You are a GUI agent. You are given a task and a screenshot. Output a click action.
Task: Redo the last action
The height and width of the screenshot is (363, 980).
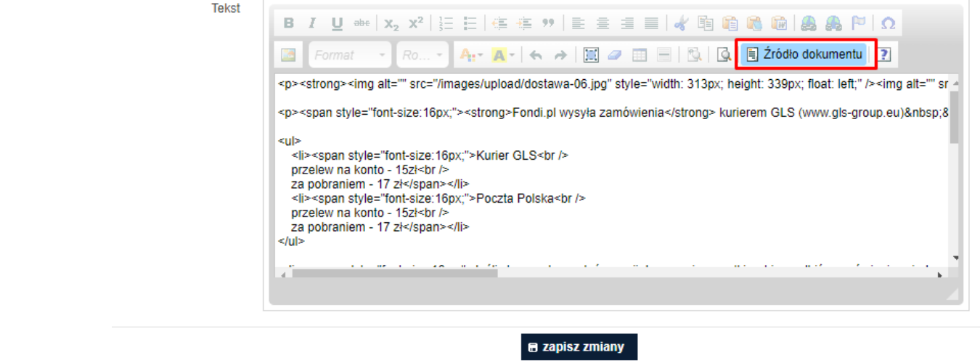coord(560,54)
